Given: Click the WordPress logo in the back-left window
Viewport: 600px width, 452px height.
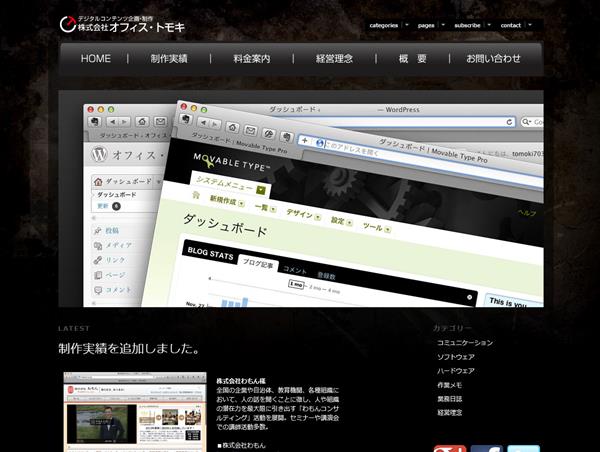Looking at the screenshot, I should 99,155.
